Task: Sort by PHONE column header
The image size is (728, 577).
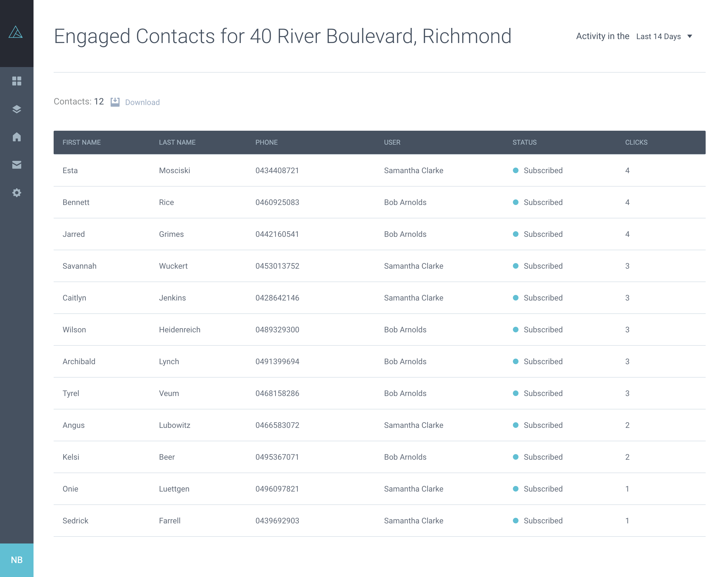Action: pos(266,142)
